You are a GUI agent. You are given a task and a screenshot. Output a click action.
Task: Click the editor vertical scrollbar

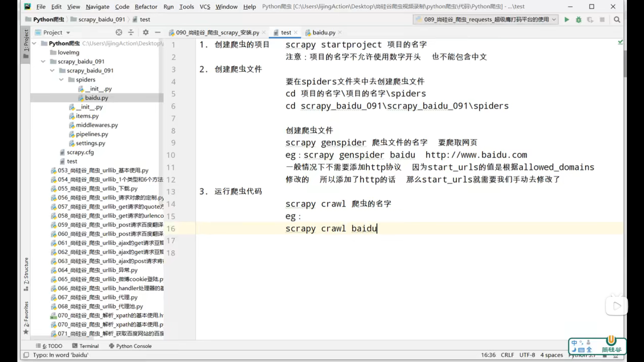625,64
